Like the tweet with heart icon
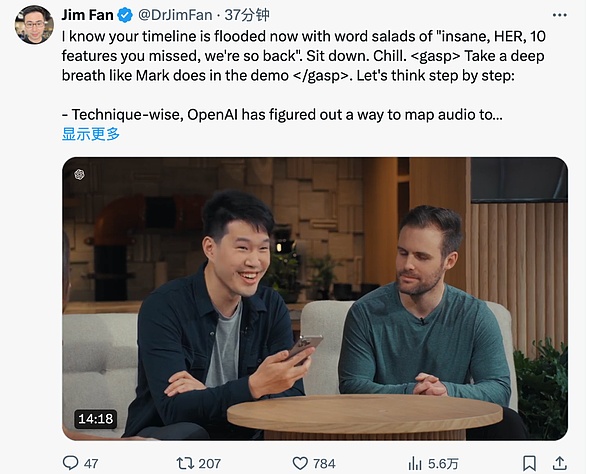 298,463
